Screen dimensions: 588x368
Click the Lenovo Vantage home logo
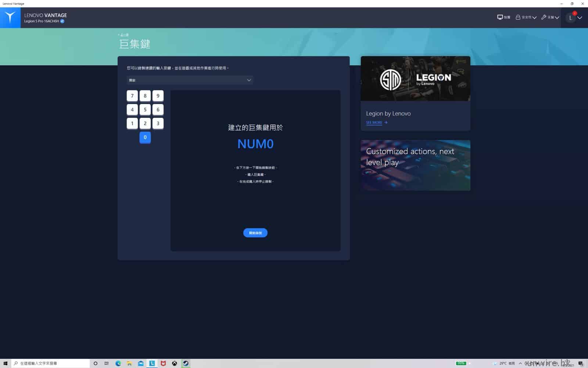click(10, 17)
